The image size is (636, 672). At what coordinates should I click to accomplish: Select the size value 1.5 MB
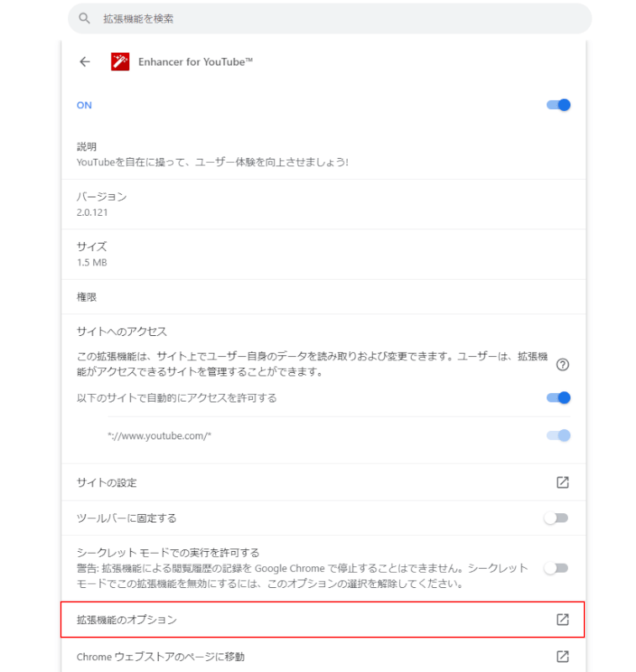92,262
